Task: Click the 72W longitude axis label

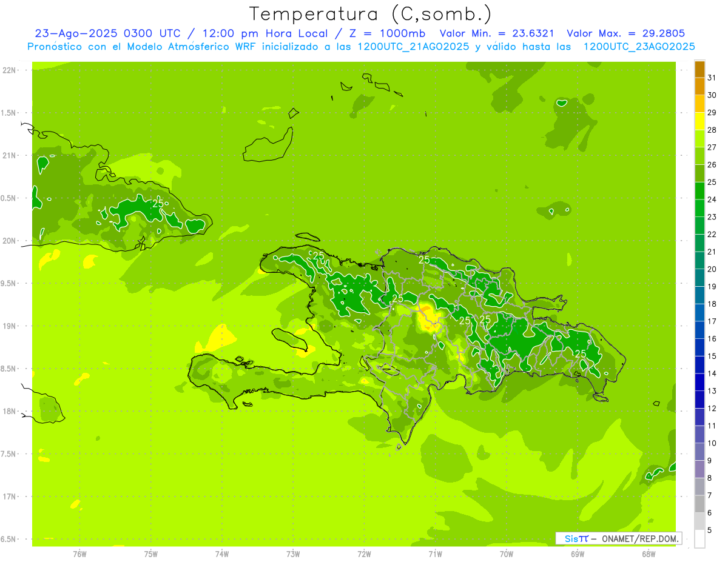Action: click(x=364, y=554)
